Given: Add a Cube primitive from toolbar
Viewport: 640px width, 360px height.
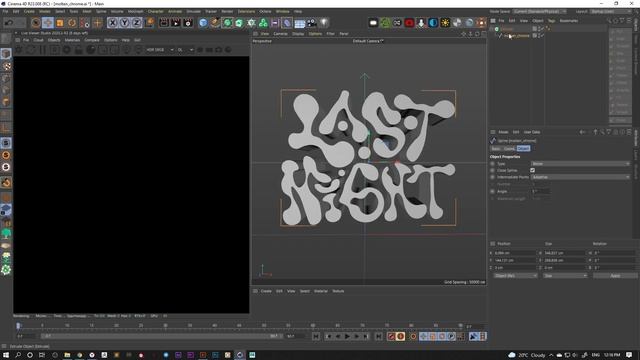Looking at the screenshot, I should [203, 23].
